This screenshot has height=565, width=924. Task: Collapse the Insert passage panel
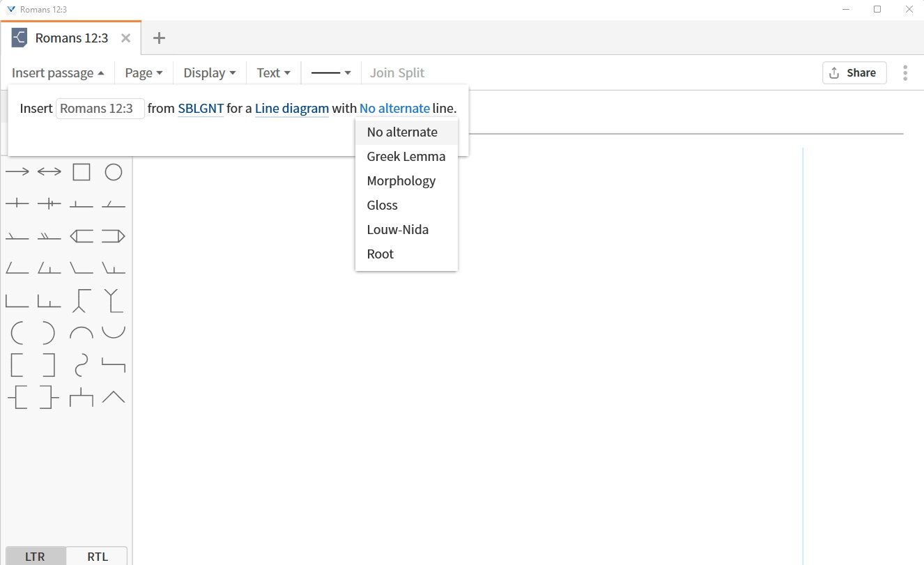pos(59,72)
